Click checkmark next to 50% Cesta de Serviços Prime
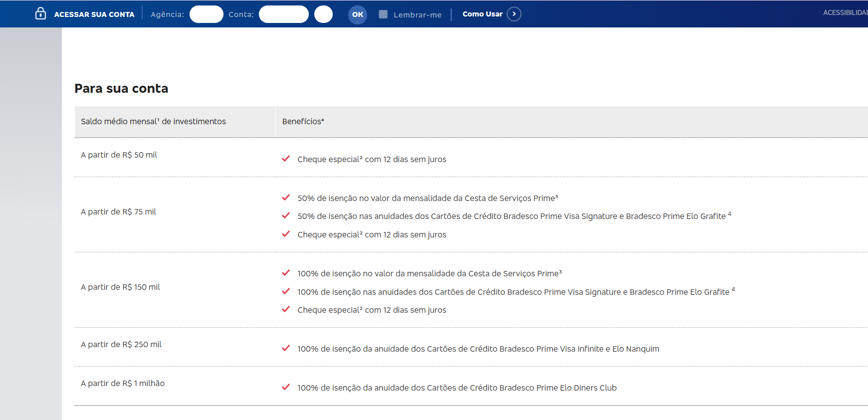Image resolution: width=868 pixels, height=420 pixels. pos(286,198)
